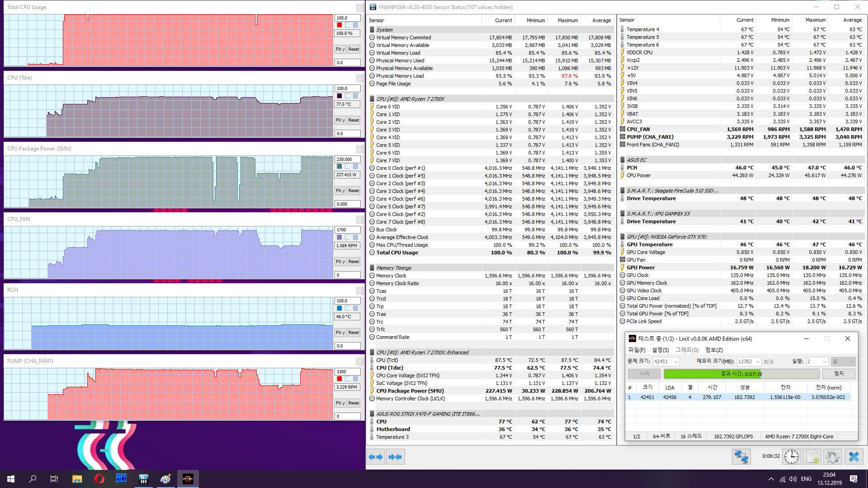
Task: Click the blue X close sensors icon
Action: click(854, 457)
